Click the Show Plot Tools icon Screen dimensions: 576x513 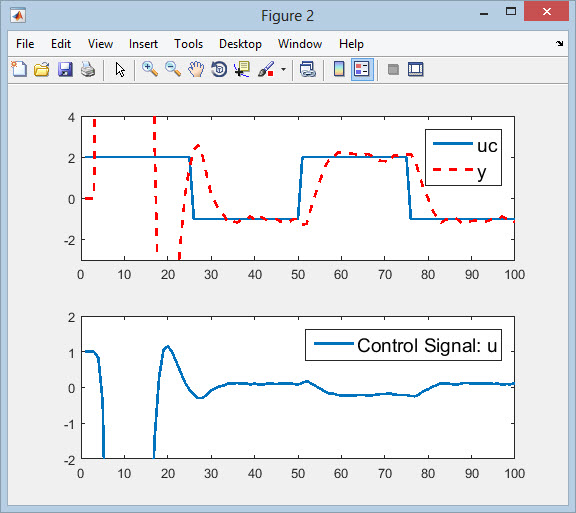coord(415,69)
